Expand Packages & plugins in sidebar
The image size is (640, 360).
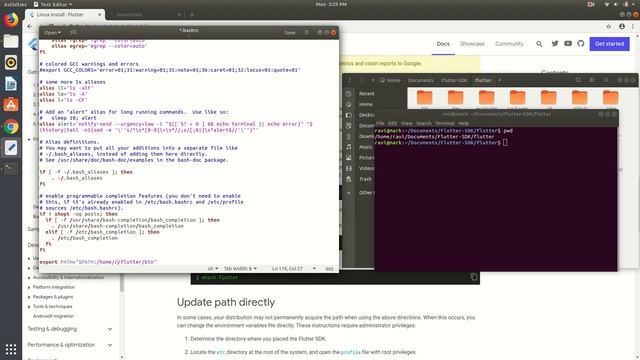tap(51, 297)
